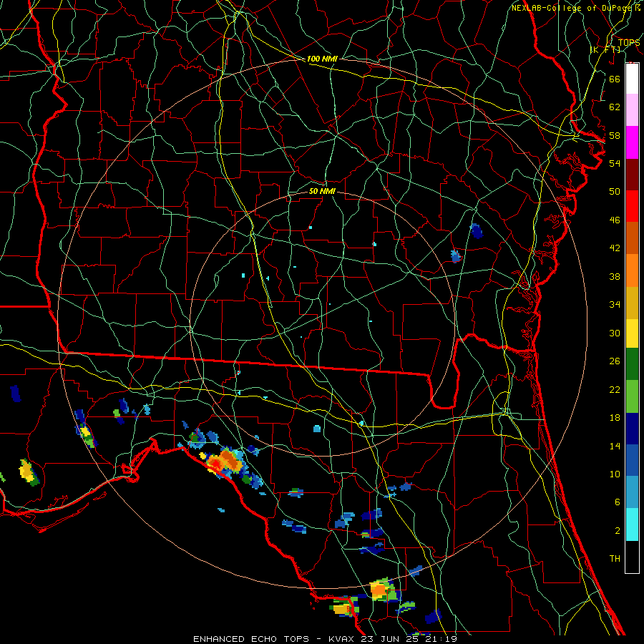The image size is (644, 644).
Task: Click the '50 NMI' range ring label
Action: (x=322, y=192)
